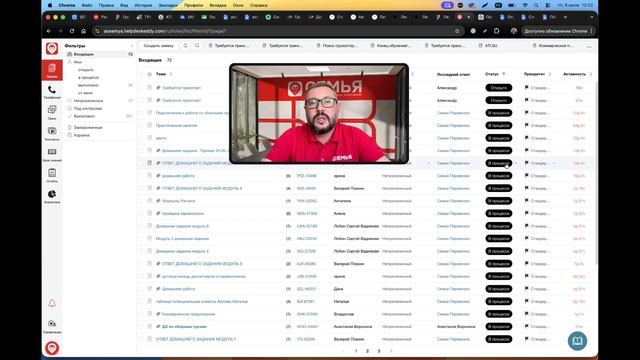Open Chrome home page button
The height and width of the screenshot is (360, 640).
click(83, 31)
